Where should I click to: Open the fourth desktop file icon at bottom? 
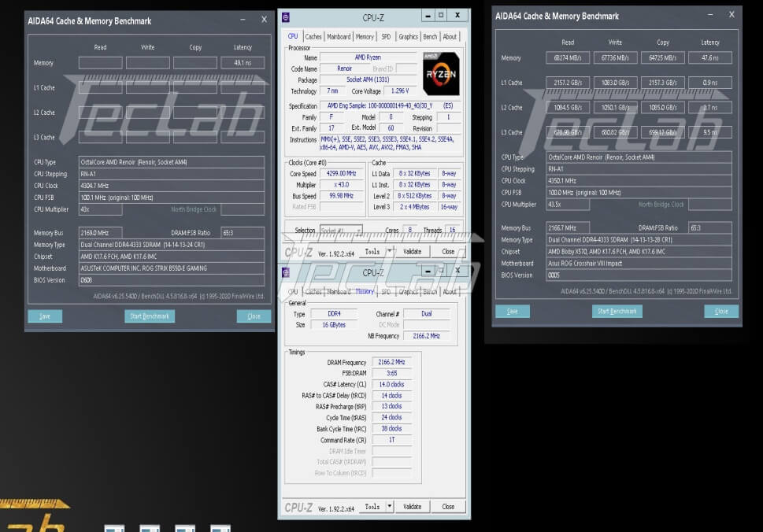tap(220, 528)
